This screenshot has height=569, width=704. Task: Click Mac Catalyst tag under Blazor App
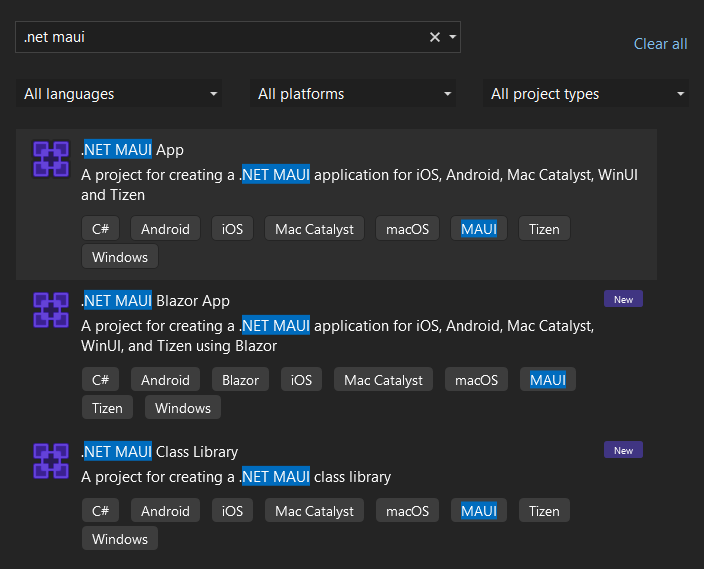383,380
